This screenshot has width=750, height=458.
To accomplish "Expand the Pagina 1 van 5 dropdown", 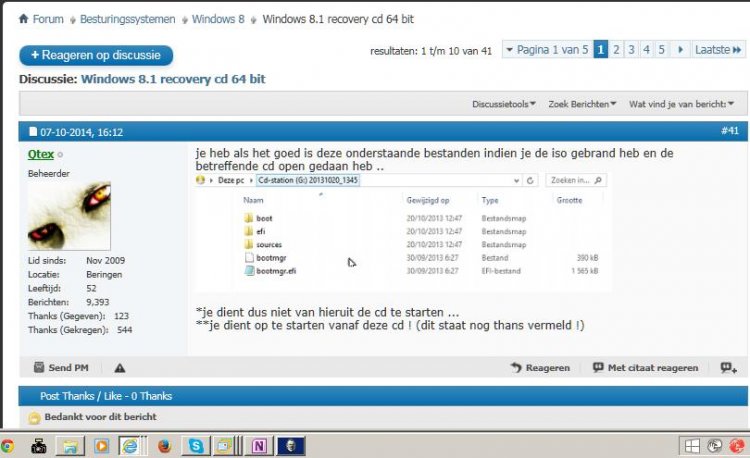I will click(547, 49).
